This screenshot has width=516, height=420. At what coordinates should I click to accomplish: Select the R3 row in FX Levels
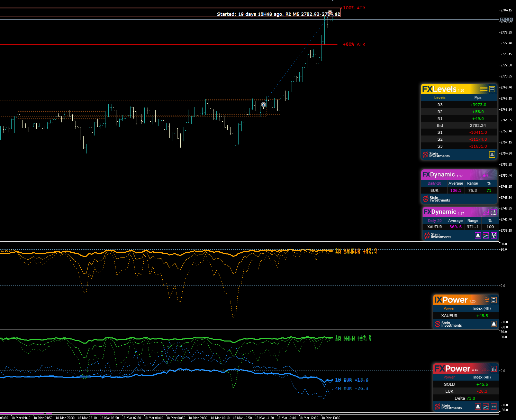pos(440,105)
